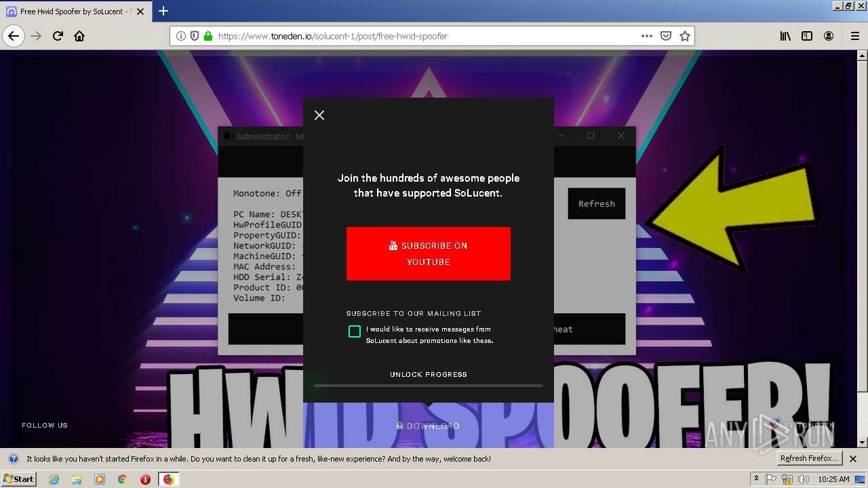868x488 pixels.
Task: Toggle the sidebar view icon
Action: [x=807, y=36]
